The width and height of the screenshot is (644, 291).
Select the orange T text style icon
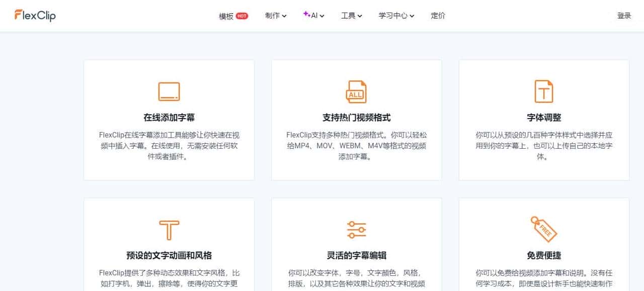169,229
